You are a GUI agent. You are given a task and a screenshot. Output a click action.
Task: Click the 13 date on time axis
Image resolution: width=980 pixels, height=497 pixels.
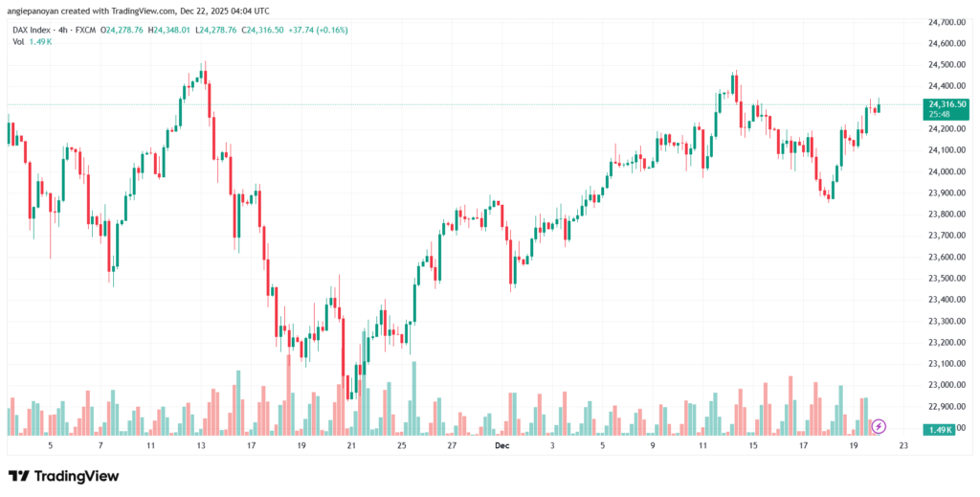[201, 446]
